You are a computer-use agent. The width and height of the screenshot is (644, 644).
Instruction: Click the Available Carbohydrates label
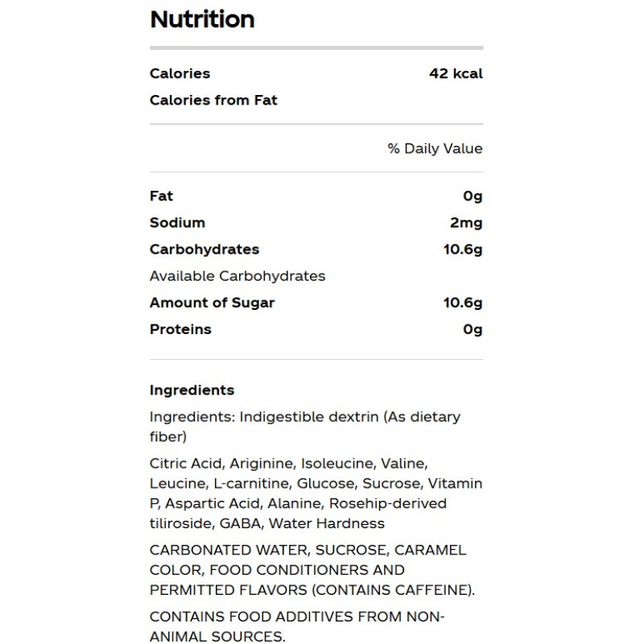[x=237, y=275]
